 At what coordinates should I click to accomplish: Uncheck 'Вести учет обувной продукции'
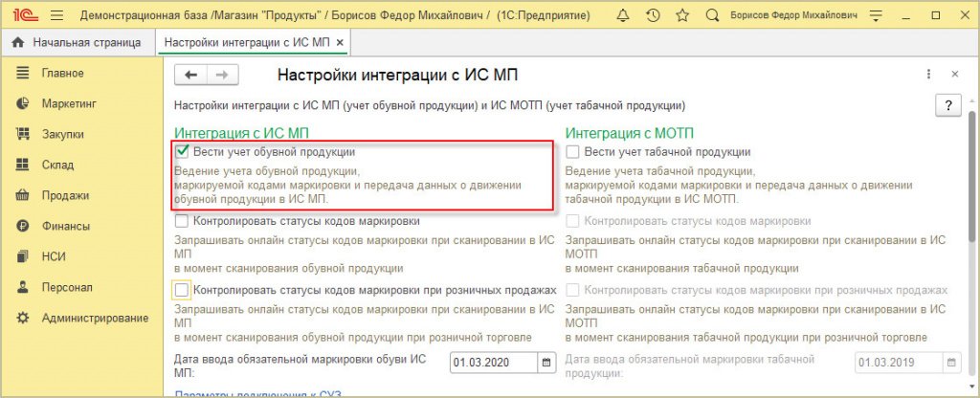point(182,151)
